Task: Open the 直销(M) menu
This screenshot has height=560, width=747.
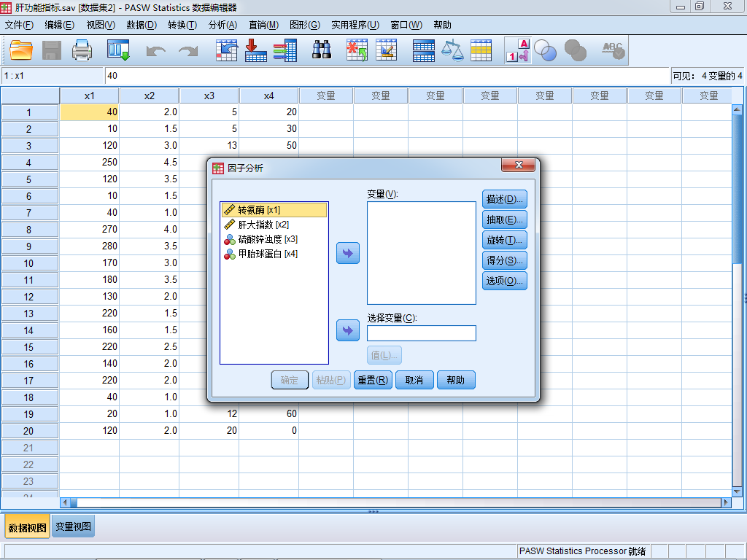Action: (x=264, y=26)
